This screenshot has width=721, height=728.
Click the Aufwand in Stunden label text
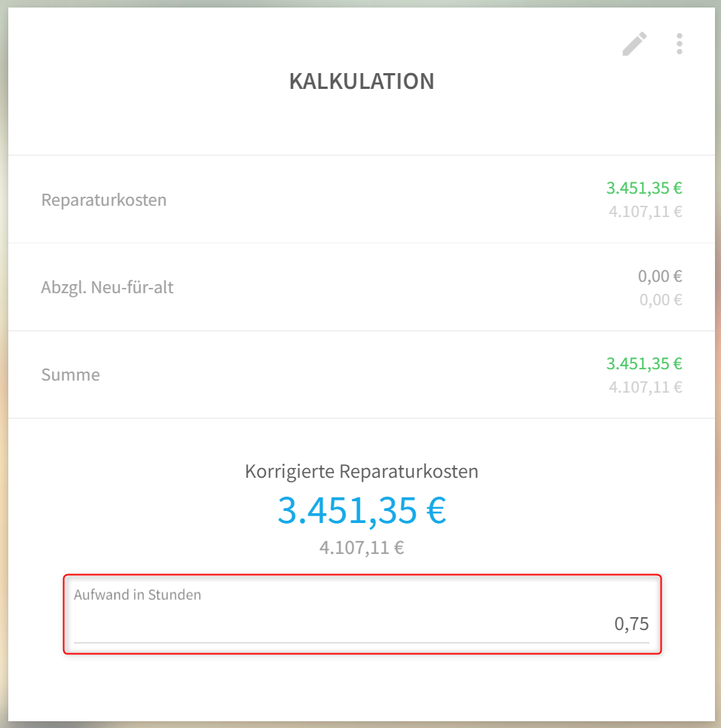137,595
